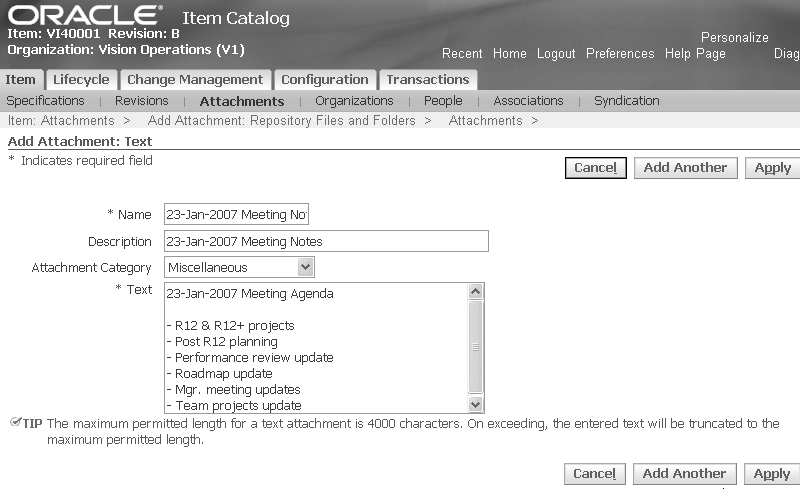
Task: Click the bottom Add Another button
Action: click(684, 474)
